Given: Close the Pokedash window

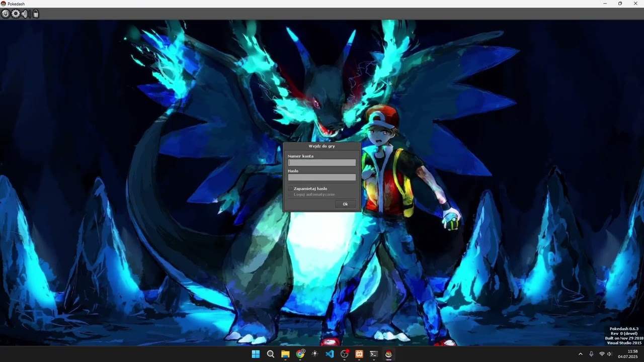Looking at the screenshot, I should (x=635, y=4).
